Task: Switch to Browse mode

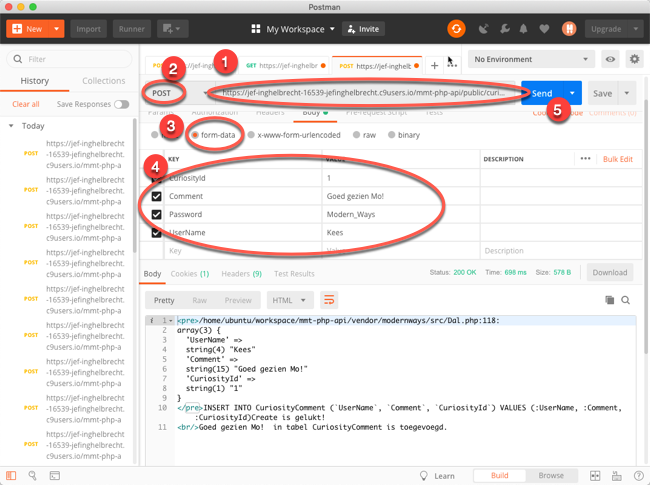Action: coord(551,475)
